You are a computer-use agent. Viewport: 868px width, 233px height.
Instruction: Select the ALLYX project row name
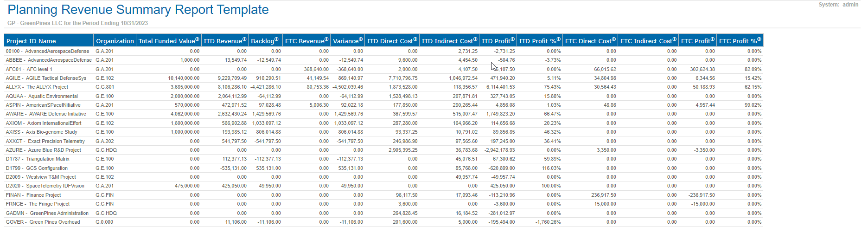[37, 87]
